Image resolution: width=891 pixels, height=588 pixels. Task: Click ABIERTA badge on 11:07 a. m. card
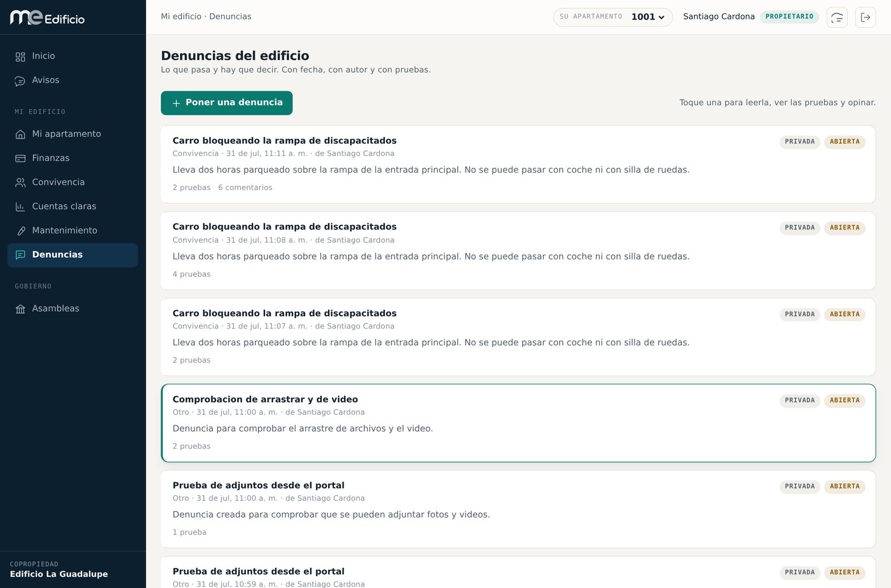844,315
